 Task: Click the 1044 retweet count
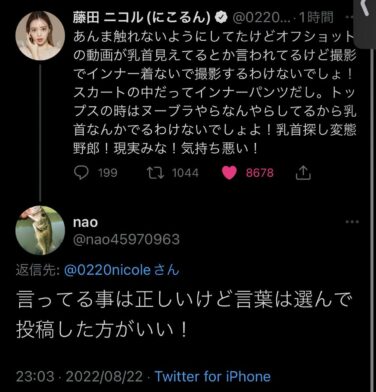coord(185,173)
